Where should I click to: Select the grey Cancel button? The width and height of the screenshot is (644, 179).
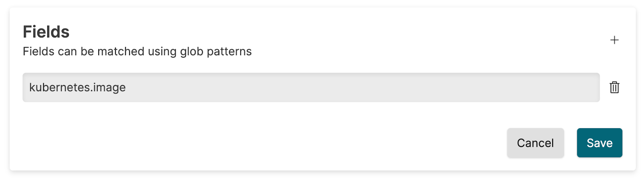point(535,143)
